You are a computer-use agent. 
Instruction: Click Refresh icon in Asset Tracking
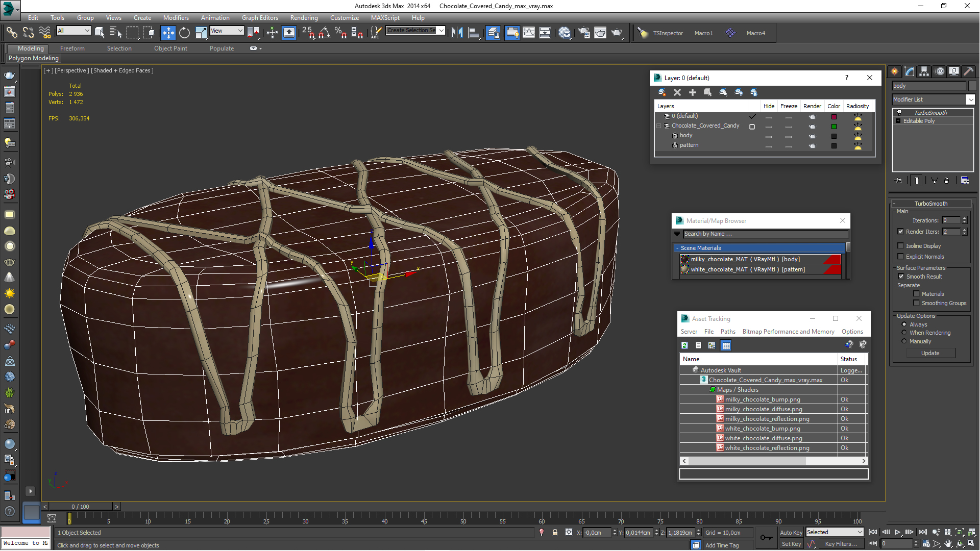click(x=684, y=345)
